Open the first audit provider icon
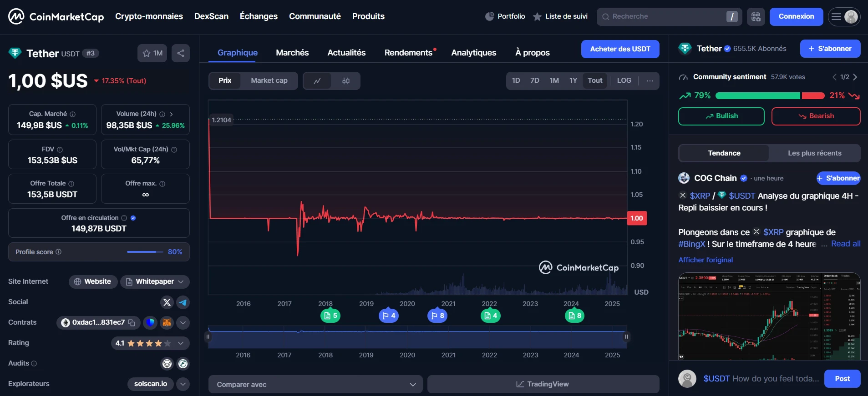 click(x=167, y=364)
